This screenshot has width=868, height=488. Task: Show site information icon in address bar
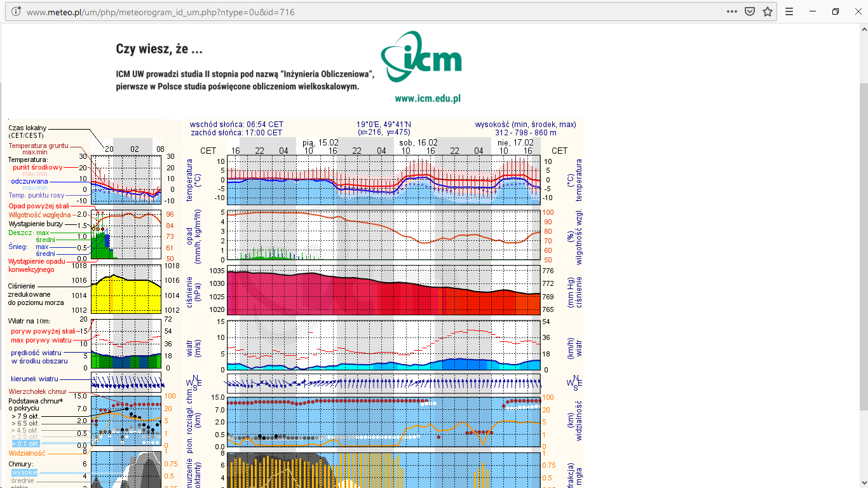[x=16, y=11]
